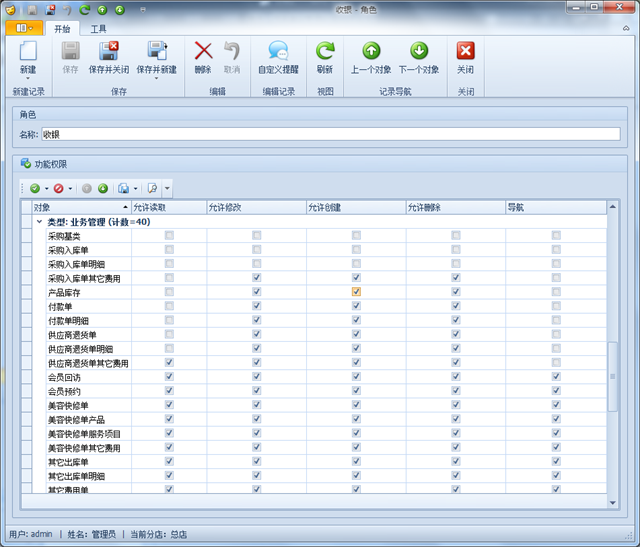This screenshot has height=547, width=640.
Task: Toggle 导航 checkbox for 采购入库单
Action: (x=556, y=249)
